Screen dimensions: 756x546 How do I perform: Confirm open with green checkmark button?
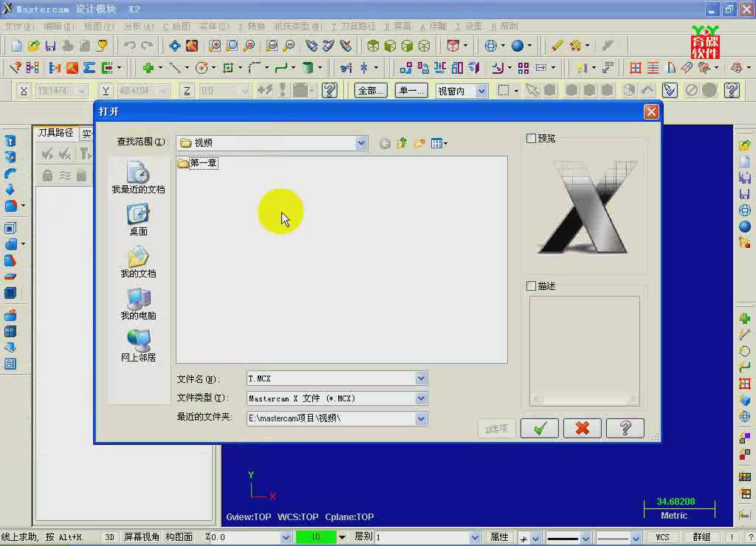pyautogui.click(x=540, y=428)
